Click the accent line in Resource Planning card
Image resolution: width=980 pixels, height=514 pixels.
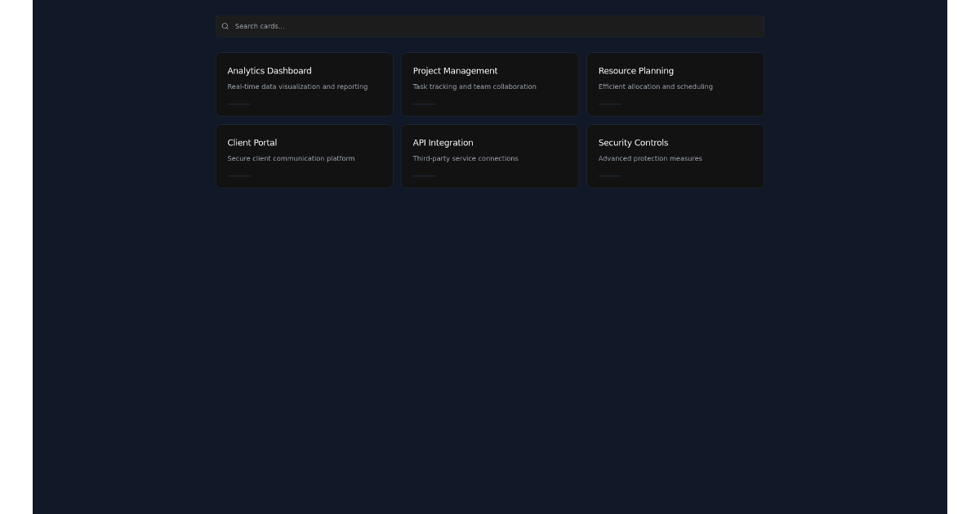tap(609, 104)
